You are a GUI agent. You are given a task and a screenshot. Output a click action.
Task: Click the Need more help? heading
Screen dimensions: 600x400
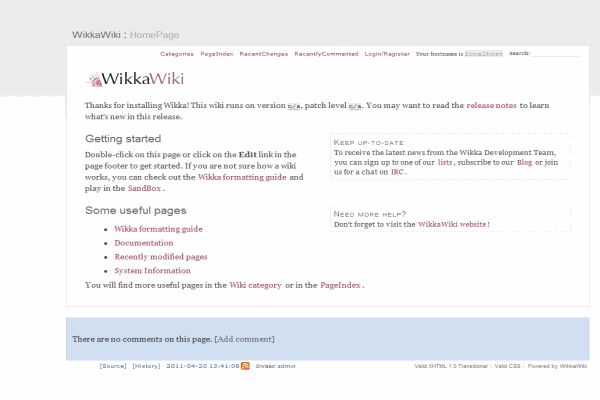tap(370, 214)
